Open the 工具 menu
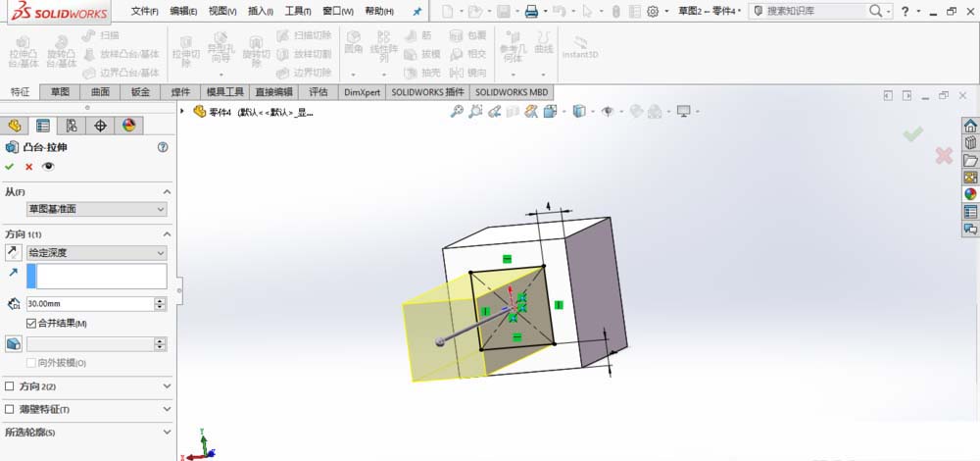 298,11
